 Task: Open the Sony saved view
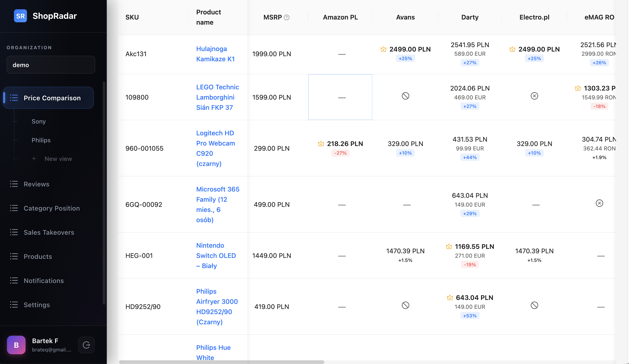pos(39,121)
